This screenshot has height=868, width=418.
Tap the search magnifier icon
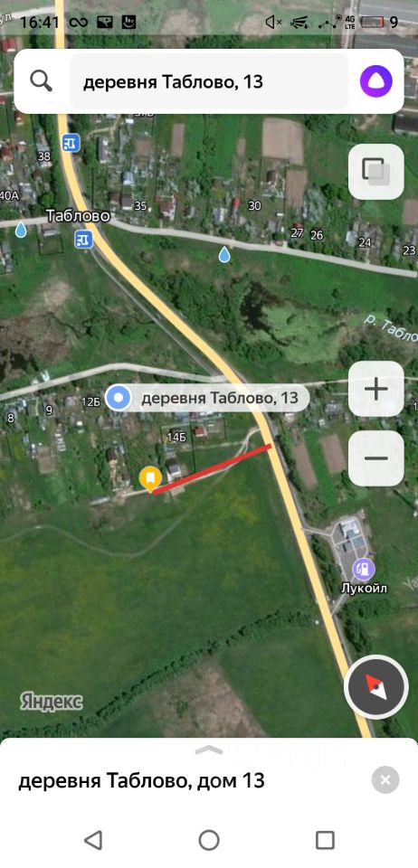click(x=41, y=81)
